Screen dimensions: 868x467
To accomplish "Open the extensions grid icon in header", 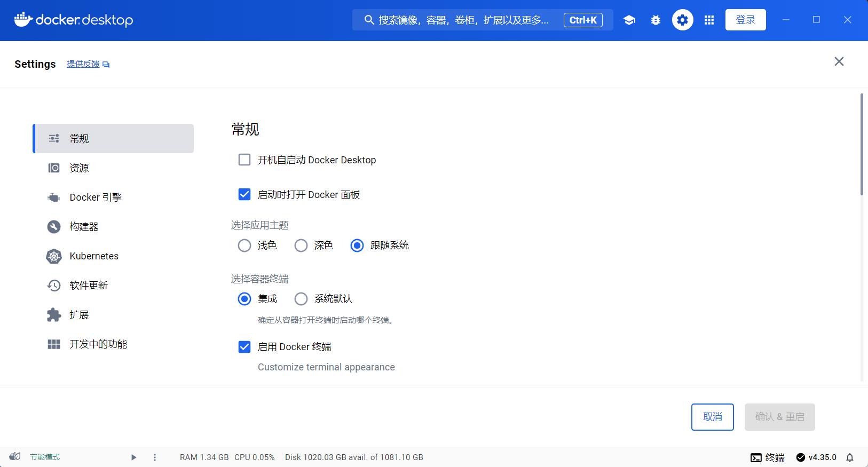I will (x=709, y=20).
